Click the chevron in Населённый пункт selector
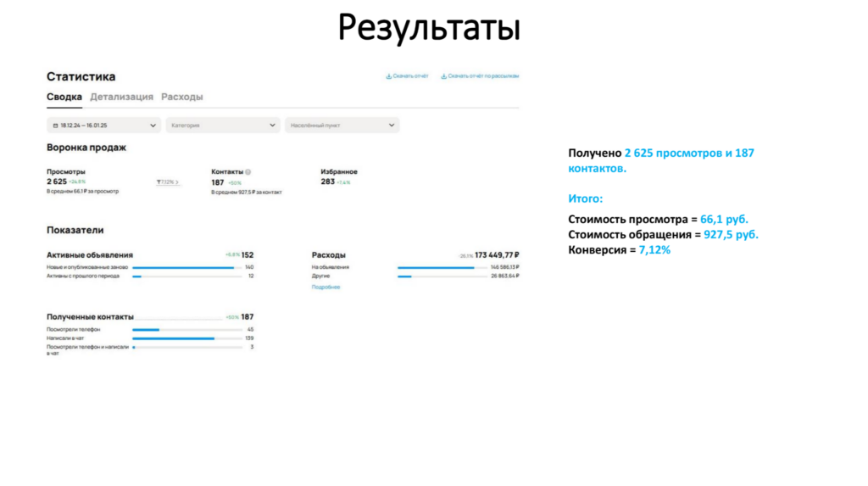 click(392, 126)
